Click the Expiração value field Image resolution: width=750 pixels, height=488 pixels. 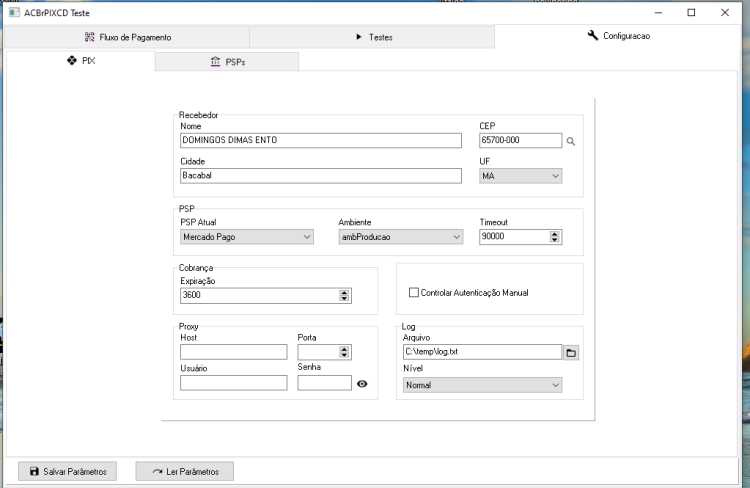click(x=260, y=296)
